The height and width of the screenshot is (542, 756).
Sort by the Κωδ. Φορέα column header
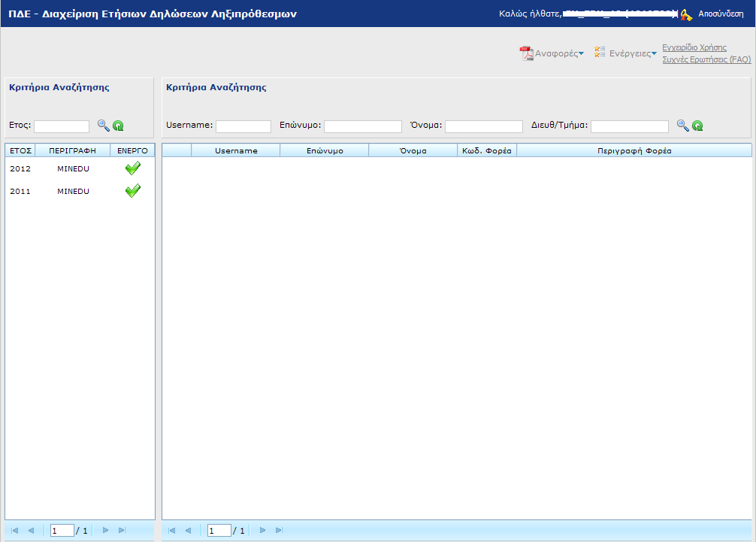487,150
